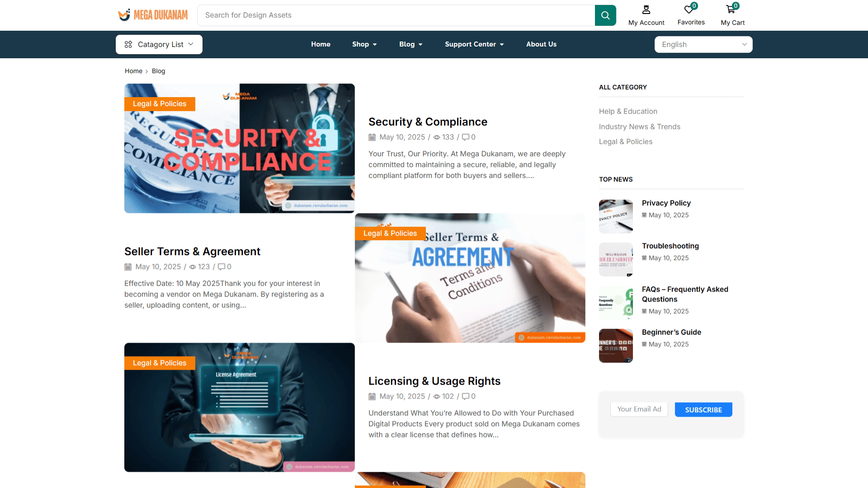Screen dimensions: 868x488
Task: Expand the Catagory List dropdown
Action: click(x=159, y=44)
